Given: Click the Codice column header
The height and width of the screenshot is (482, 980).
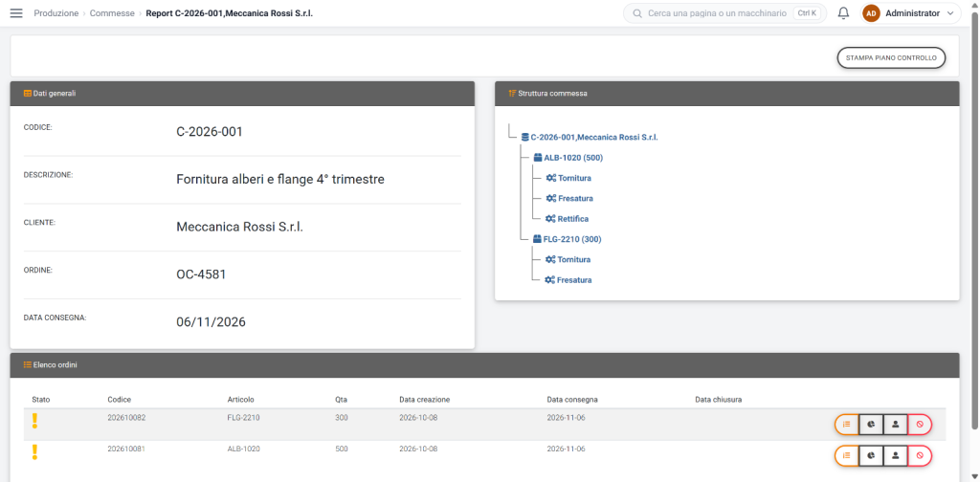Looking at the screenshot, I should (x=120, y=400).
